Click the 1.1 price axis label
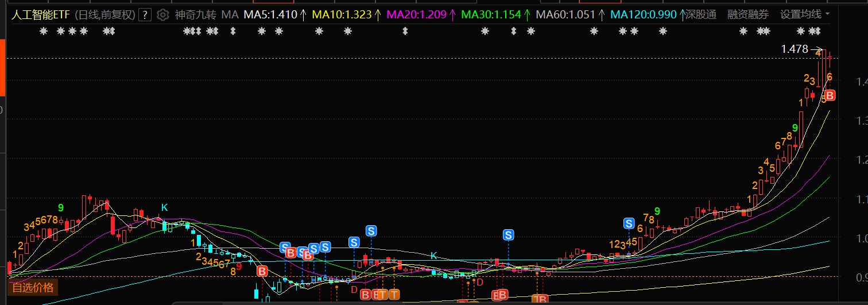Screen dimensions: 868x305 [861, 199]
